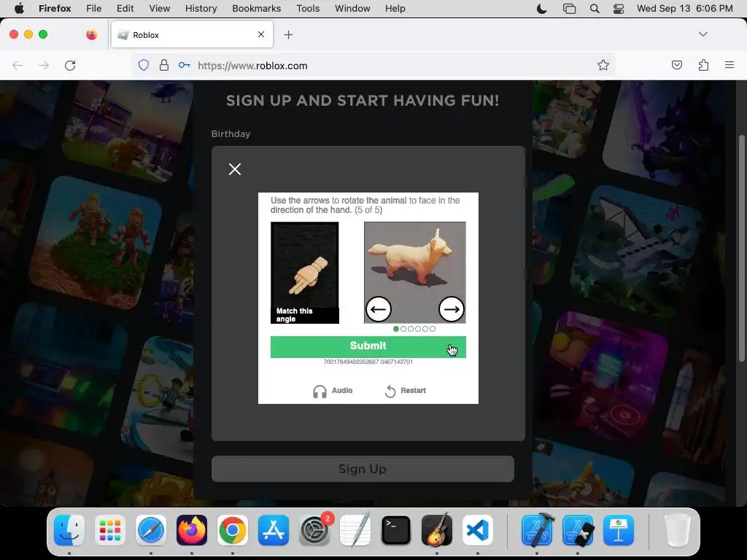
Task: Launch Google Chrome from the Dock
Action: point(233,530)
